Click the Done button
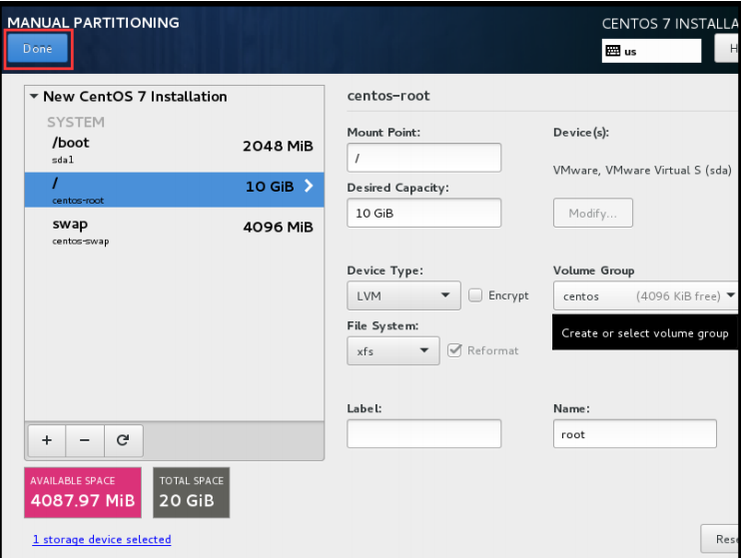 coord(38,49)
